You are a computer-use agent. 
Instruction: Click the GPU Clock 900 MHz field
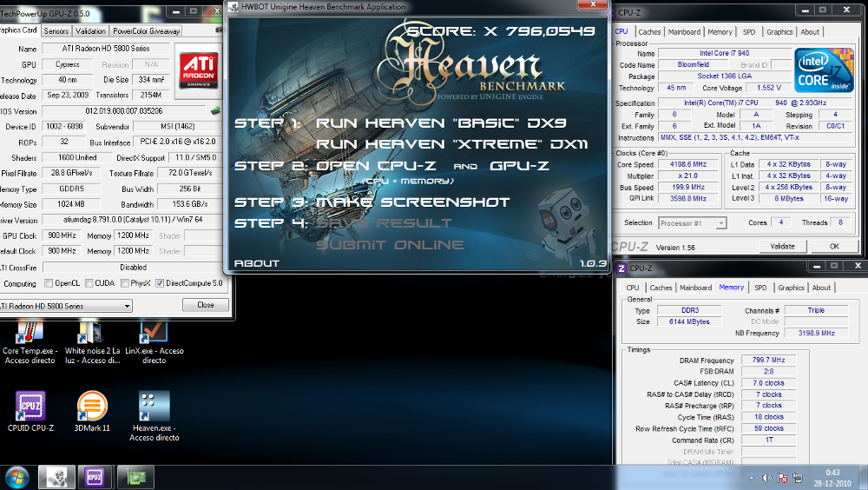click(62, 235)
